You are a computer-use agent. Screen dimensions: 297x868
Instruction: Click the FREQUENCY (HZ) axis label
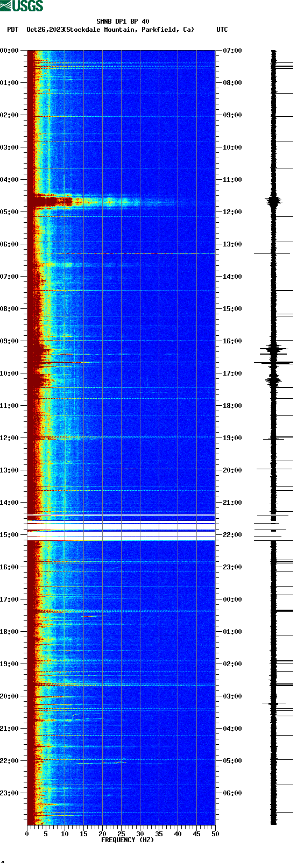(127, 839)
